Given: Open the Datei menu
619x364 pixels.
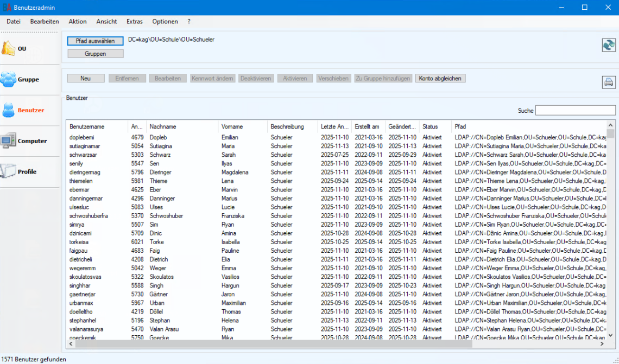Looking at the screenshot, I should pos(14,22).
